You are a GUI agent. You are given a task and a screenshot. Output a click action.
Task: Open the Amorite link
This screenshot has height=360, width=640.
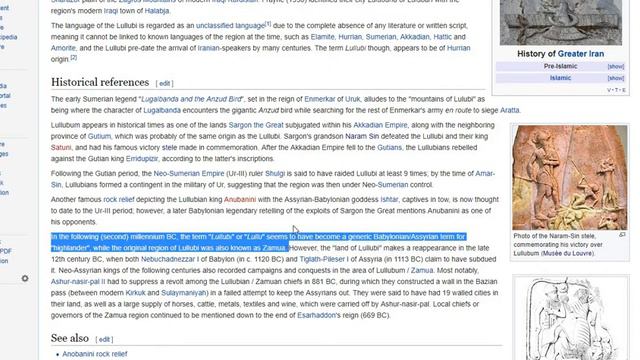pyautogui.click(x=63, y=48)
